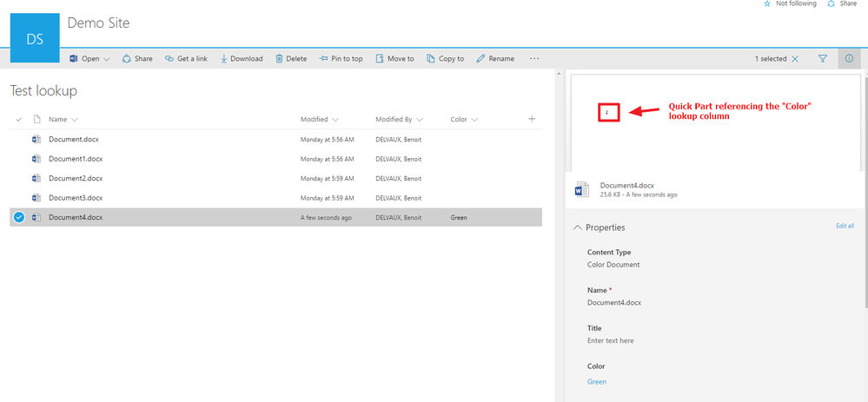Viewport: 868px width, 402px height.
Task: Click the Word file icon in details pane
Action: click(581, 189)
